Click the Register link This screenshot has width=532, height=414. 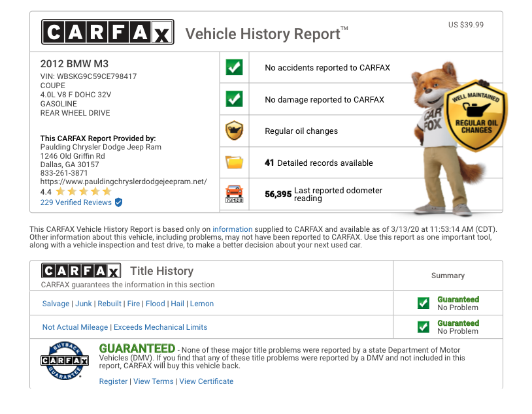113,381
